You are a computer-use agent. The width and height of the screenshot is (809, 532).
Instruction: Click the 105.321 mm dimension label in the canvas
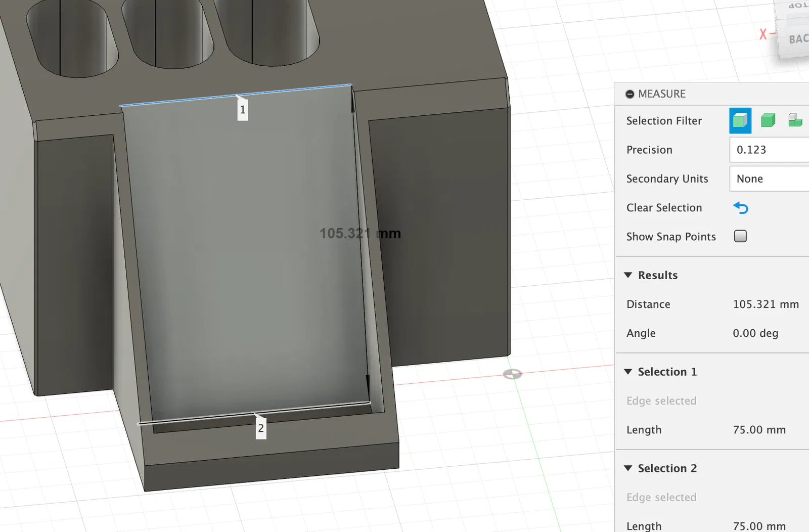pyautogui.click(x=360, y=234)
